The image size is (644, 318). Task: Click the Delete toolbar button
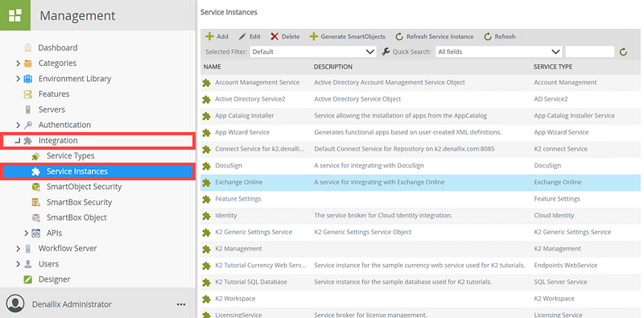point(285,36)
